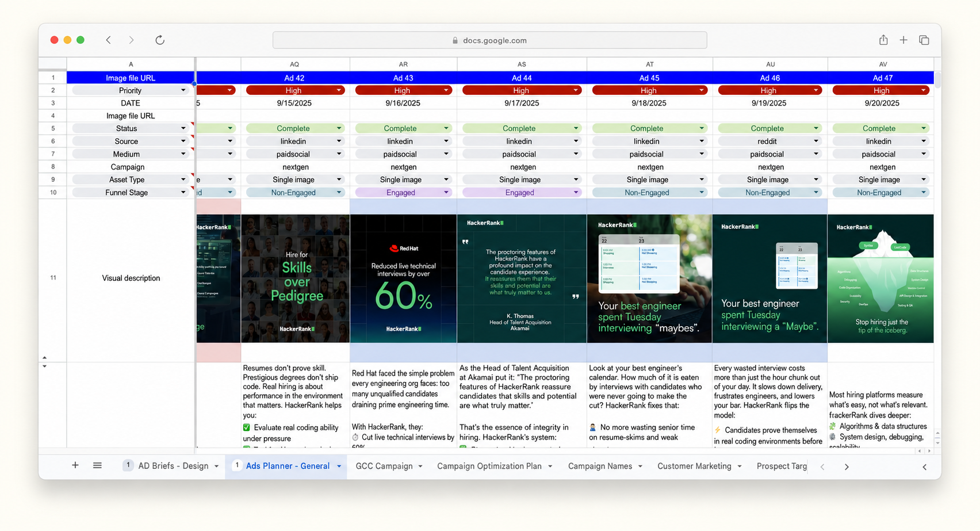This screenshot has width=980, height=531.
Task: Click the Skills over Pedigree ad image
Action: coord(295,278)
